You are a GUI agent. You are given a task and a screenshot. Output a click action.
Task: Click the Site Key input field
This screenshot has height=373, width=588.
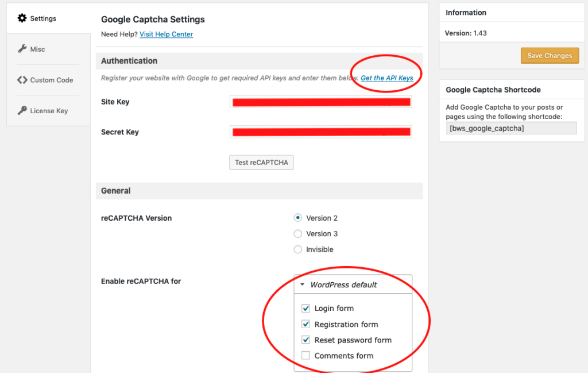pos(320,101)
